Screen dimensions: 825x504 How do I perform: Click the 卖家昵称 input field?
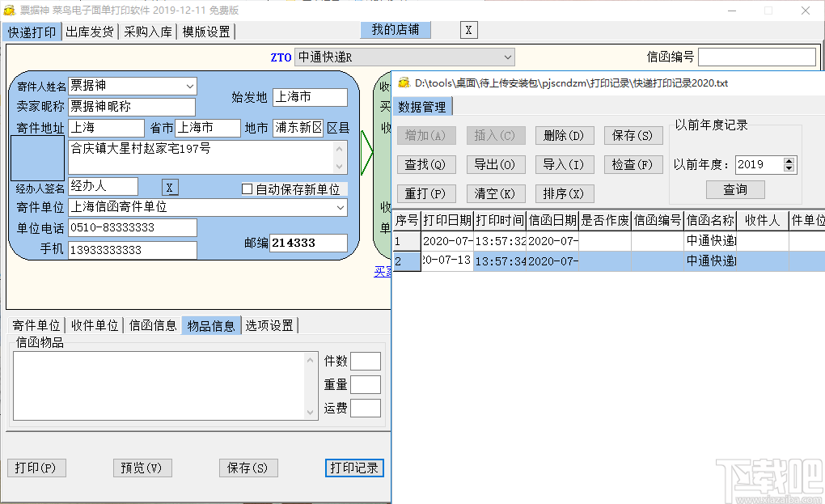click(132, 107)
